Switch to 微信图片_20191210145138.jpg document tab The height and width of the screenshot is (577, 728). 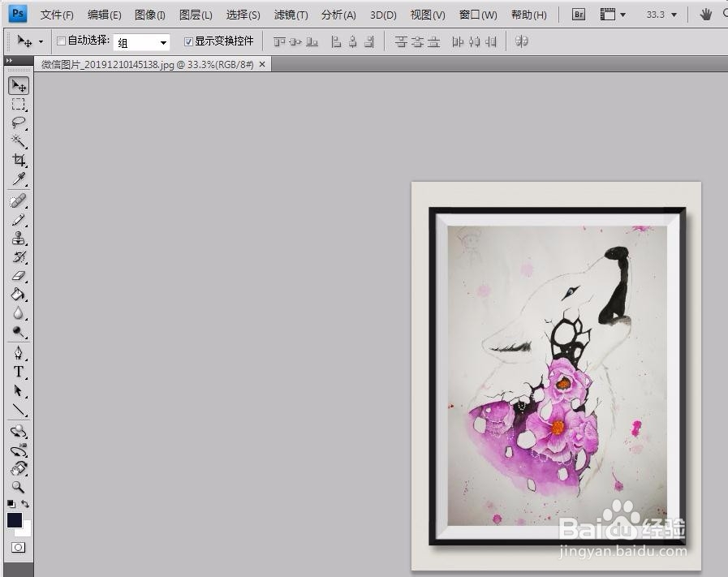pos(147,65)
